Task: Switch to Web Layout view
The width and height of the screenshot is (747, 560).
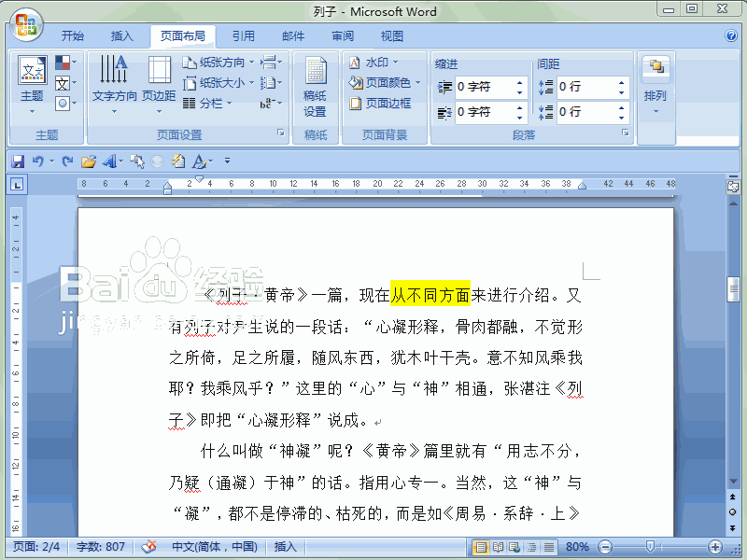Action: (514, 547)
